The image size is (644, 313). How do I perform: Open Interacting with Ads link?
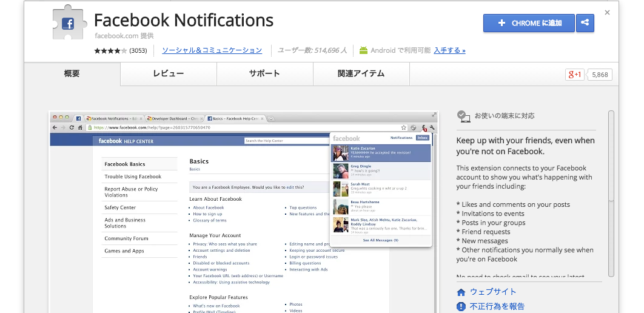(x=309, y=270)
